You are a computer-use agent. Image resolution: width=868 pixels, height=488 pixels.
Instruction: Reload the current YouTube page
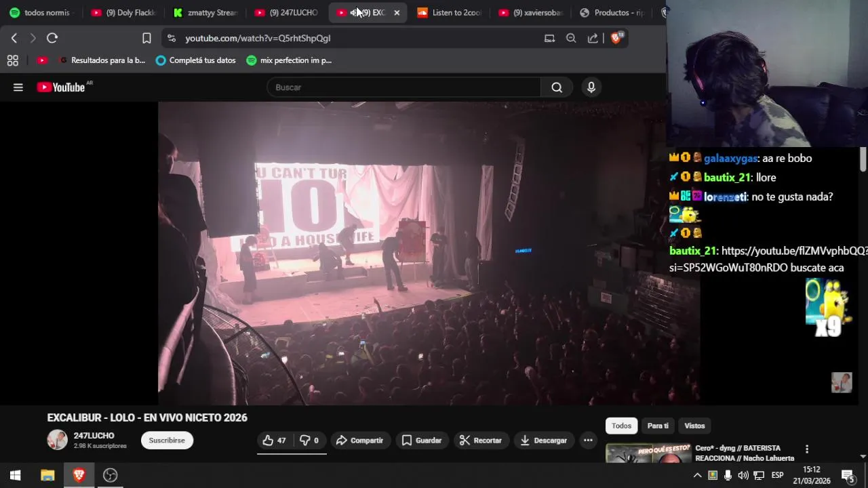52,38
